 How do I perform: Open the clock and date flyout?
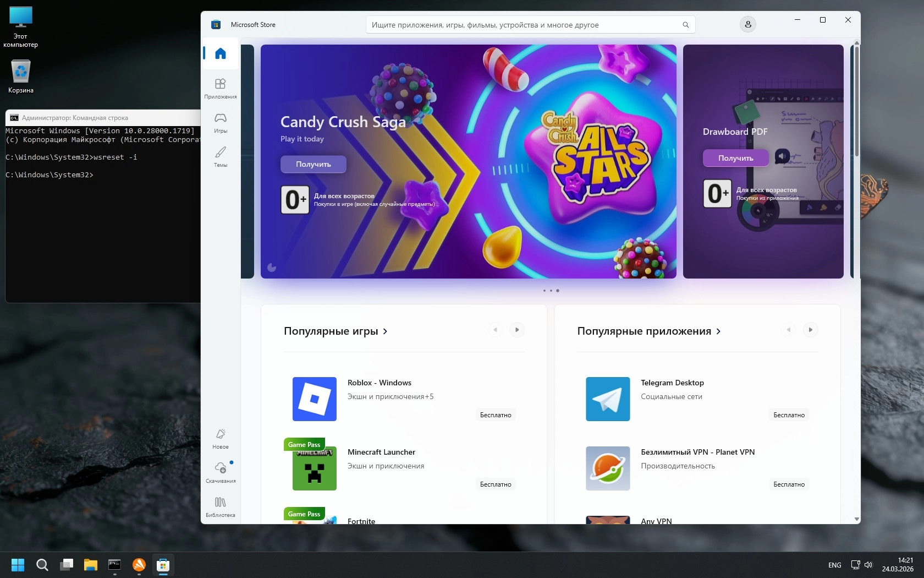tap(898, 565)
